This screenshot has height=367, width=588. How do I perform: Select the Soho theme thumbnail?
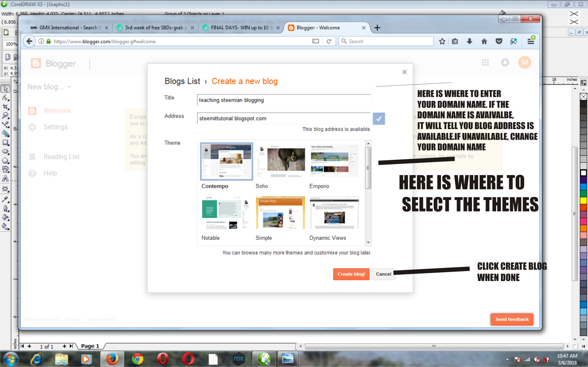click(x=280, y=161)
